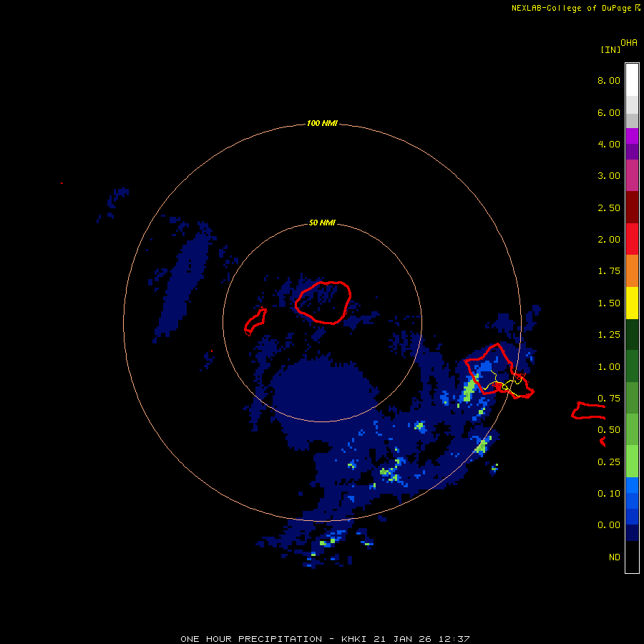This screenshot has width=644, height=644.
Task: Select the darkest green swatch near 1.25
Action: pyautogui.click(x=632, y=334)
